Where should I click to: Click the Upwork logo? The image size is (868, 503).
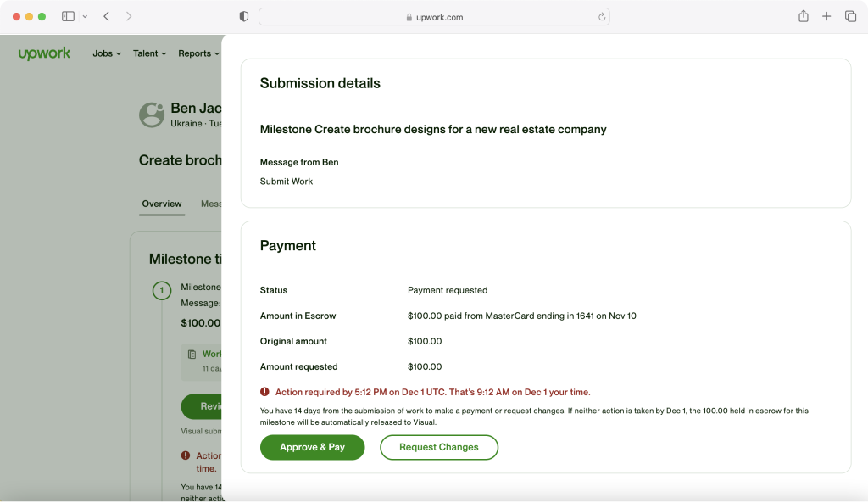(x=44, y=53)
